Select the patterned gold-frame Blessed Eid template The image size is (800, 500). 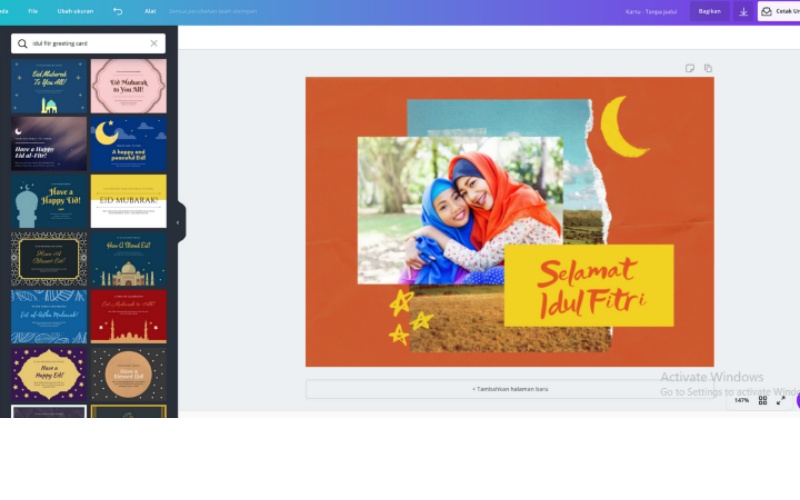coord(49,259)
